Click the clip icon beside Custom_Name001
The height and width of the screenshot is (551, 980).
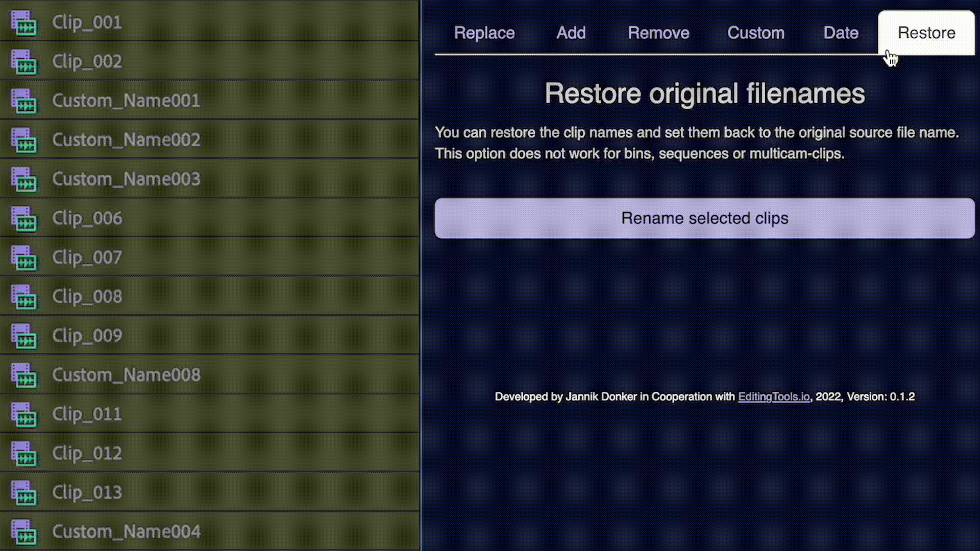click(23, 101)
